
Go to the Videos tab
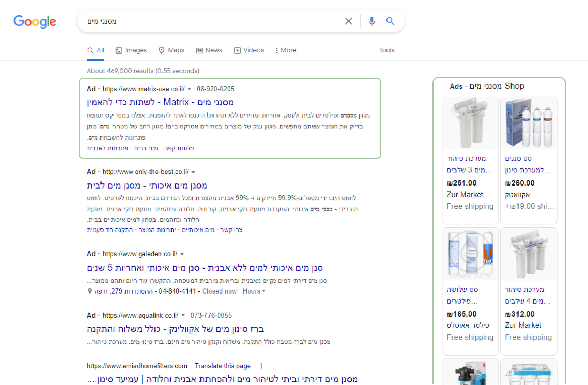point(249,50)
